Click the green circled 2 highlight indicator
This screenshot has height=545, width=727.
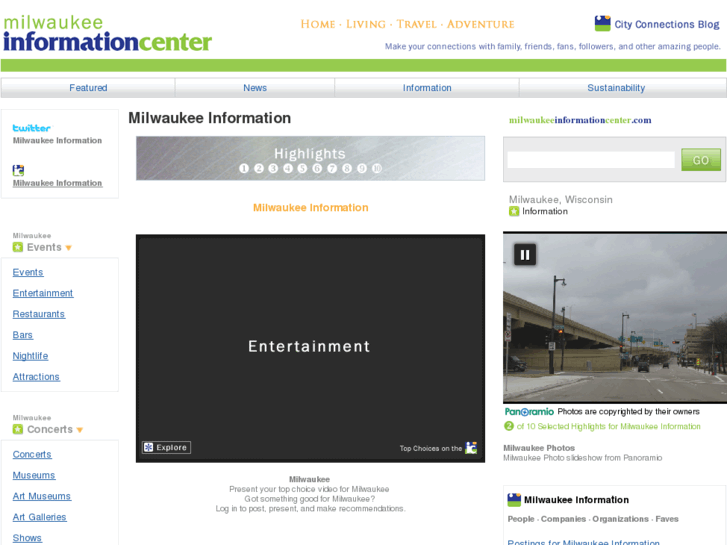509,426
